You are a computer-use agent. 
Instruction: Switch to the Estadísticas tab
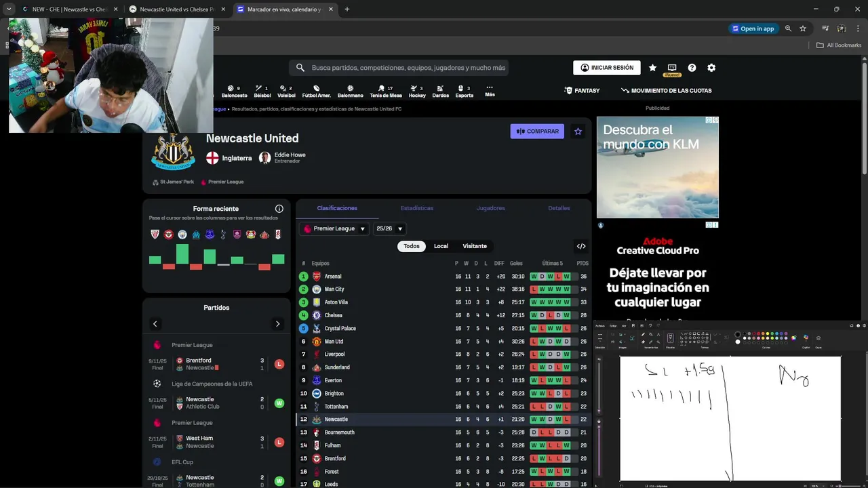pos(417,208)
